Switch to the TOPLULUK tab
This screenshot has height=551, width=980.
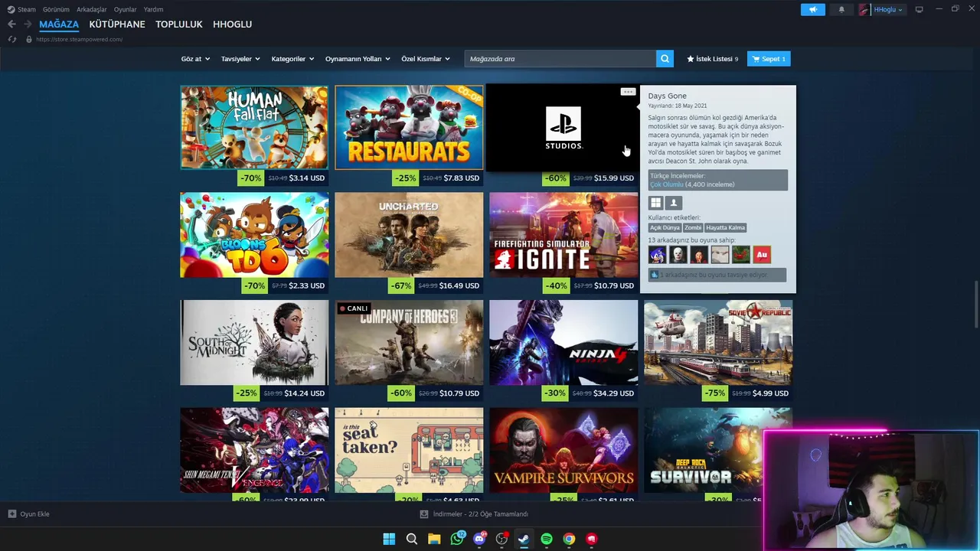pyautogui.click(x=179, y=24)
